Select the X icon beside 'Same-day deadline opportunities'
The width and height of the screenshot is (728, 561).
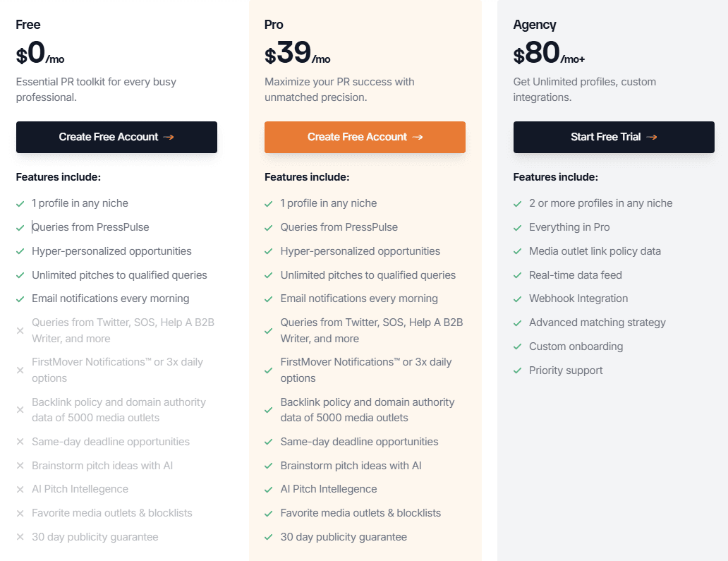click(x=20, y=442)
